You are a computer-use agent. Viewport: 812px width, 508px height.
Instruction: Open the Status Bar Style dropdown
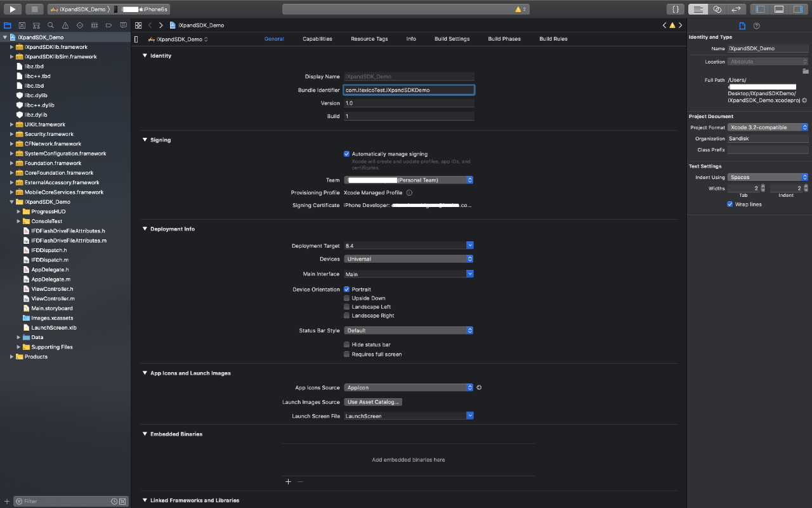click(409, 330)
